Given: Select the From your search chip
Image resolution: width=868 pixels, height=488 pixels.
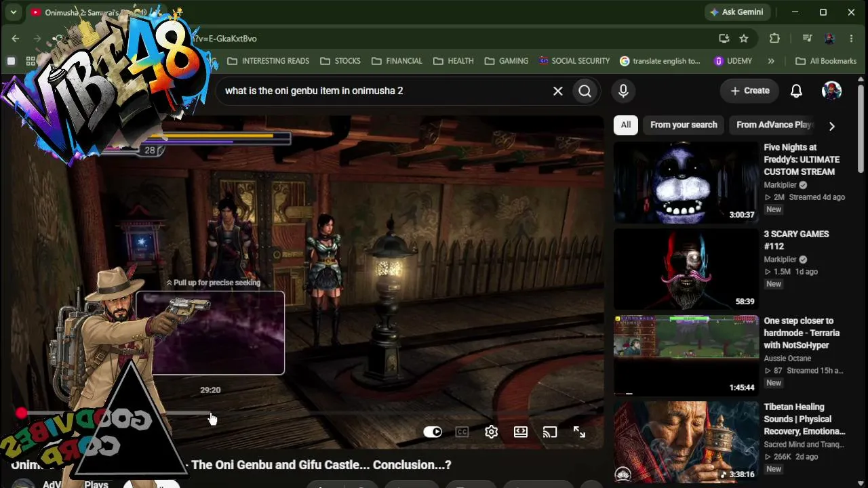Looking at the screenshot, I should (x=684, y=125).
